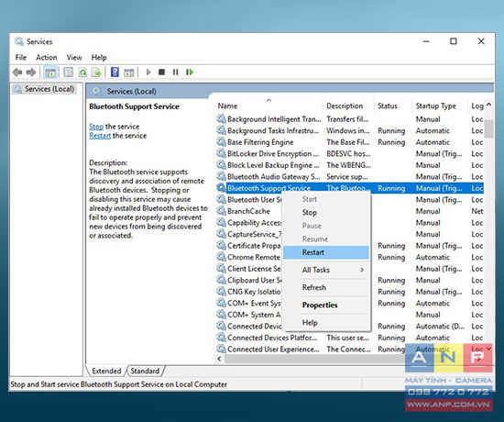Click gear icon beside Certificate Propagation
Viewport: 504px width, 422px height.
click(x=221, y=245)
